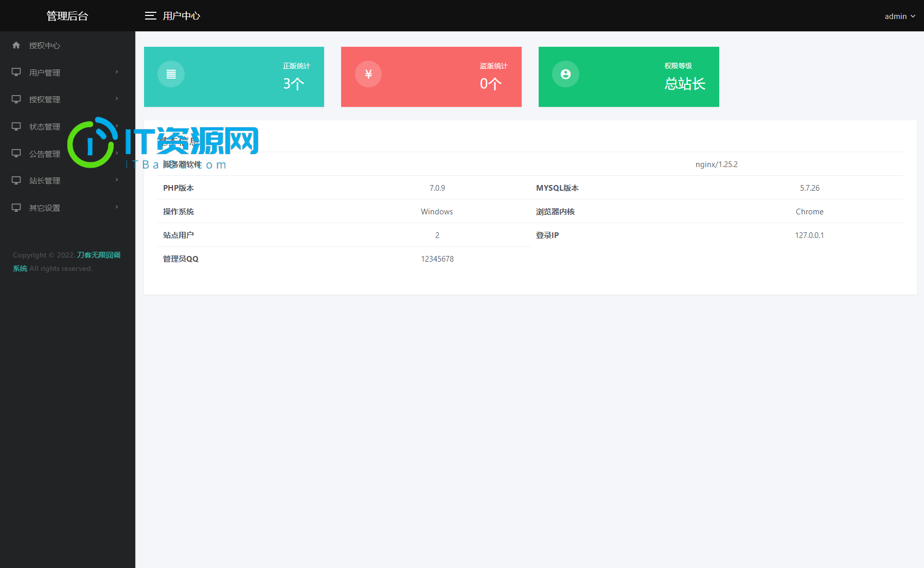Click the 权限等级 label
924x568 pixels.
(678, 66)
